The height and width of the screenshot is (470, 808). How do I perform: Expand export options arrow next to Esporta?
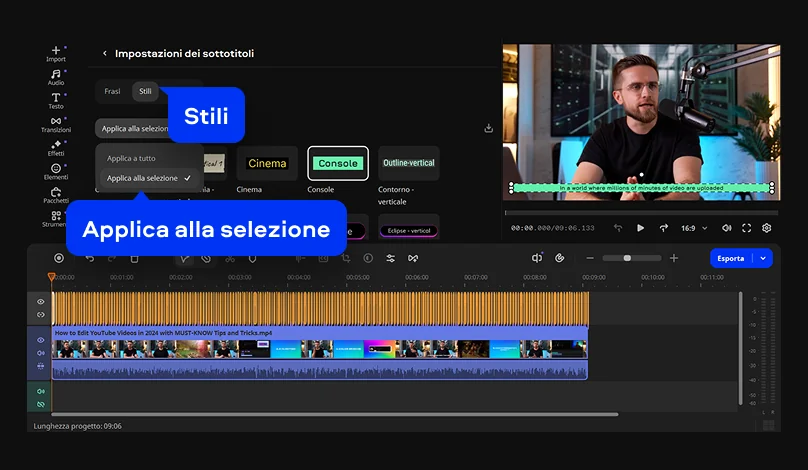(763, 258)
